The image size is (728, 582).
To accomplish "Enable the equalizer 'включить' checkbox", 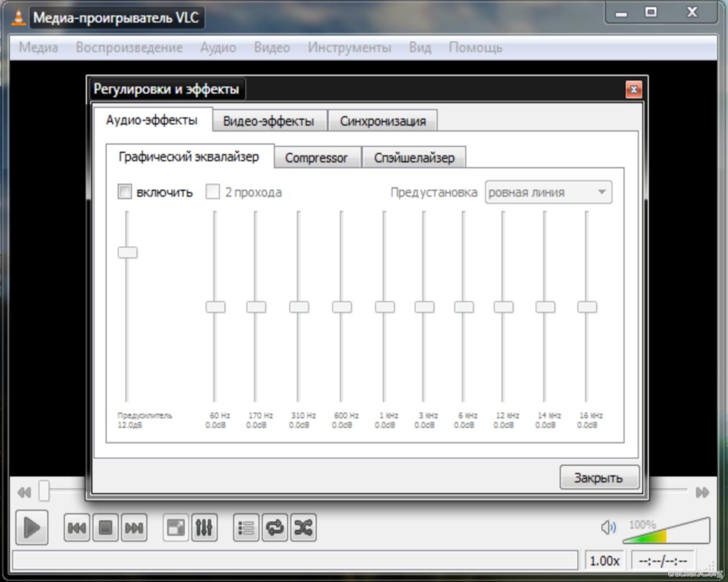I will (125, 192).
